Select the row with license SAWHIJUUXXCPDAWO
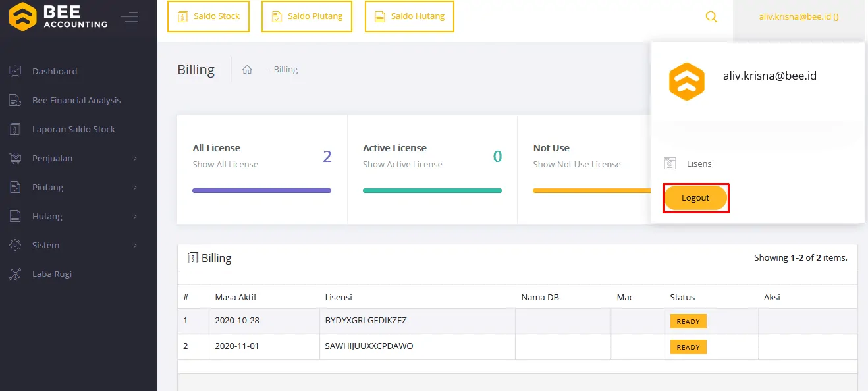This screenshot has height=391, width=868. tap(367, 346)
